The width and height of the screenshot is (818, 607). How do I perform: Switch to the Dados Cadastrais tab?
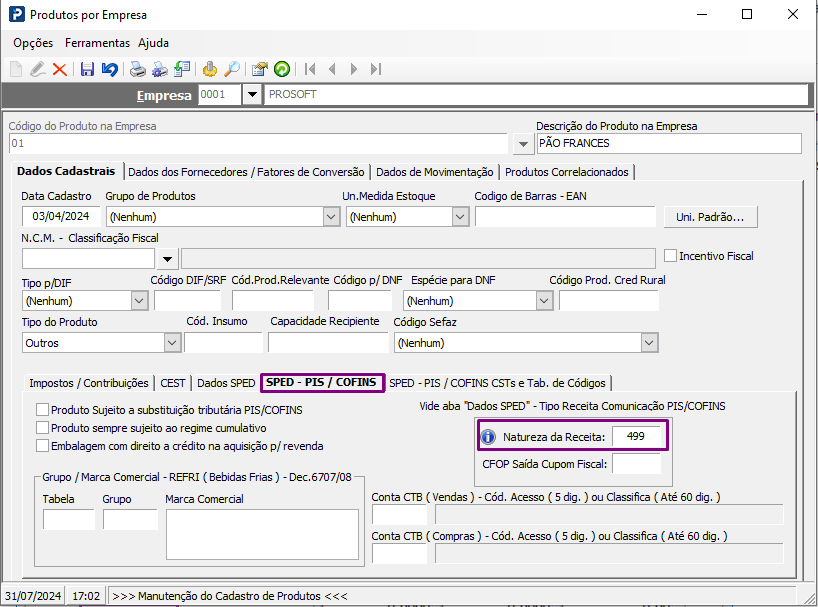tap(66, 171)
